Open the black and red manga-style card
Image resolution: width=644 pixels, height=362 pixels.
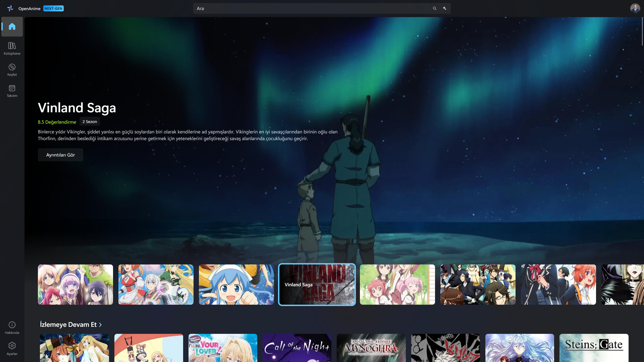click(445, 348)
